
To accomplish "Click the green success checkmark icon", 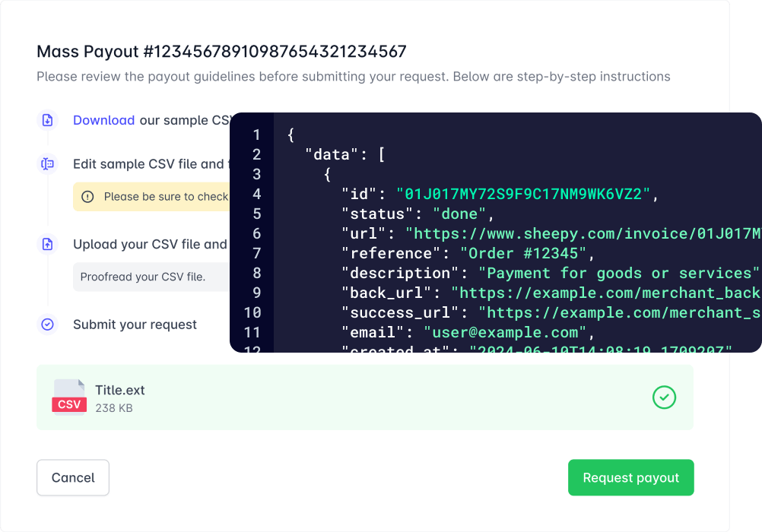I will (x=664, y=397).
